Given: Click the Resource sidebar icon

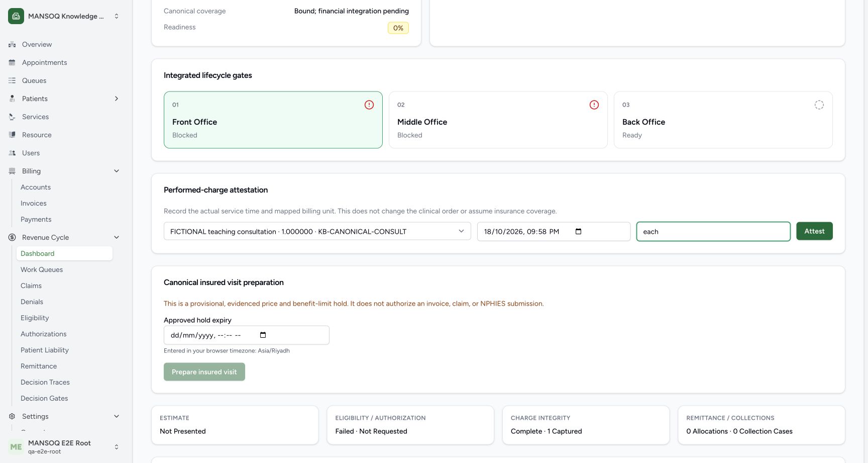Looking at the screenshot, I should 12,135.
